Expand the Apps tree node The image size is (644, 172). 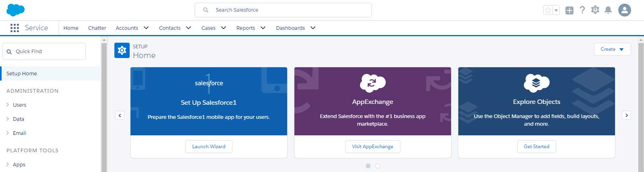pyautogui.click(x=8, y=164)
